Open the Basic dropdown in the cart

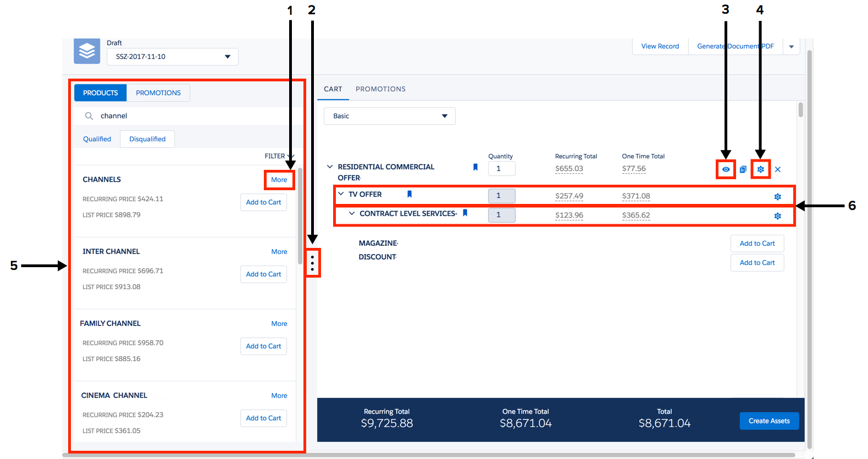coord(390,116)
